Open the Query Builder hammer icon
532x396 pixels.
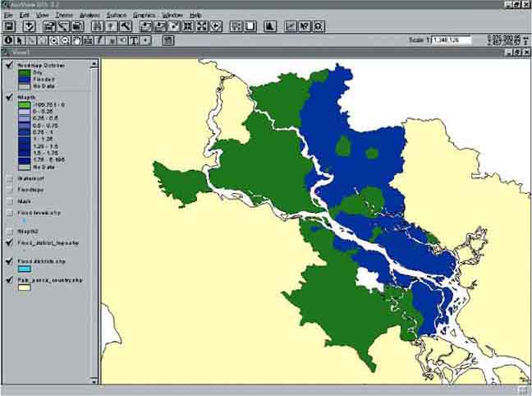click(126, 26)
